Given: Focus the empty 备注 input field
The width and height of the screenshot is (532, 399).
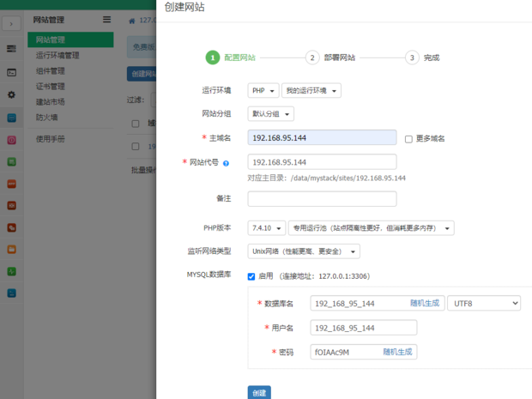Looking at the screenshot, I should click(x=322, y=199).
